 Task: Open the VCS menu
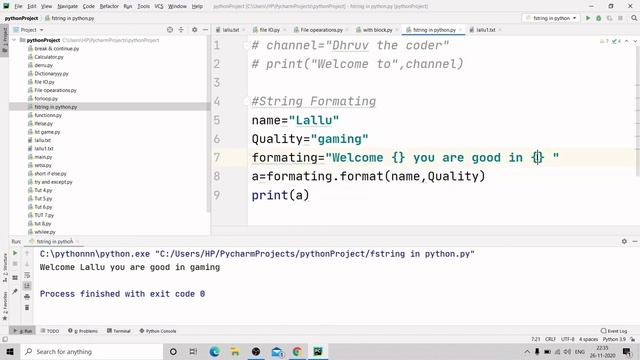(159, 6)
